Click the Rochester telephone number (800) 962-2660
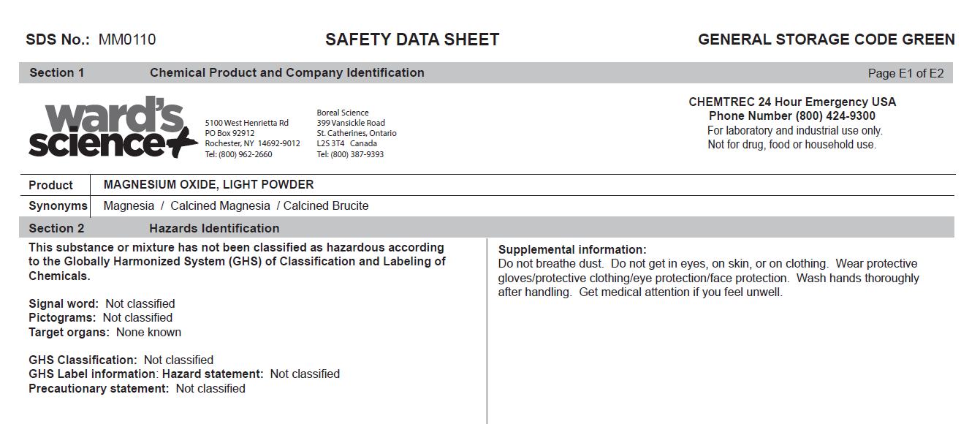This screenshot has height=424, width=980. click(245, 154)
